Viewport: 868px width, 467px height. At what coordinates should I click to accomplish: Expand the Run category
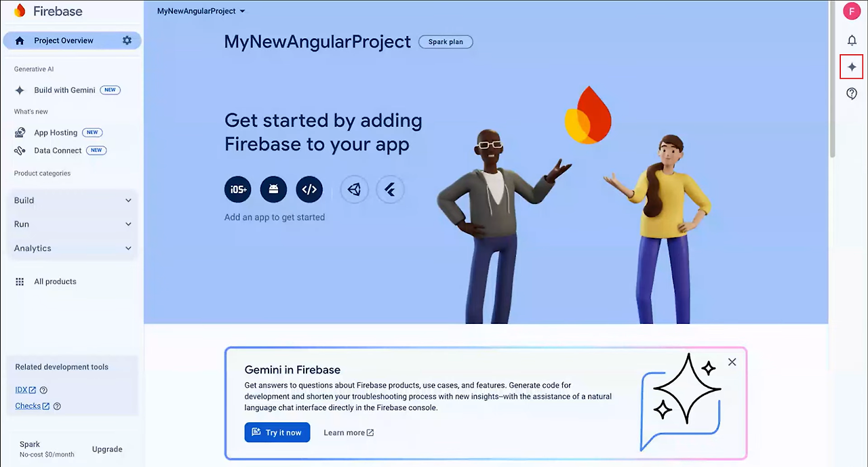pos(73,224)
